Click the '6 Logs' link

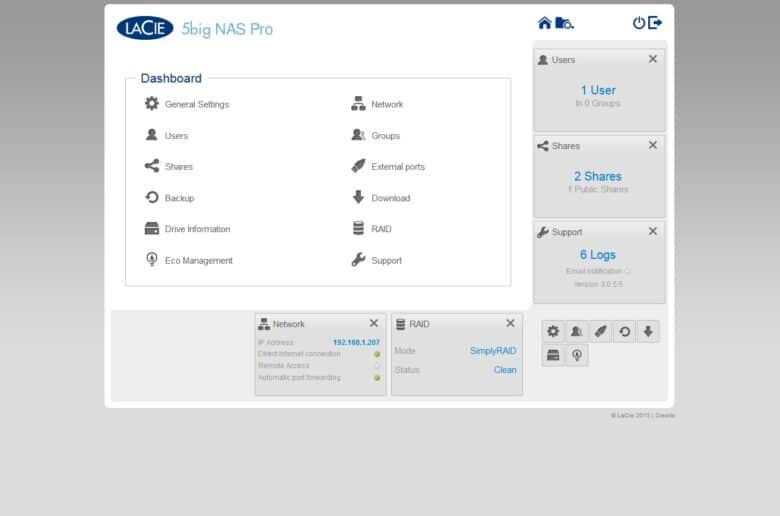598,255
